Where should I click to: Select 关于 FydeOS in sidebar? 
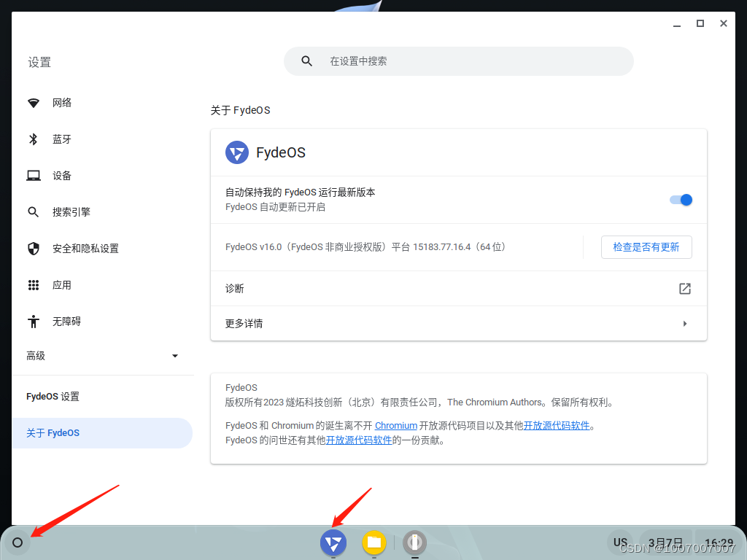tap(102, 433)
